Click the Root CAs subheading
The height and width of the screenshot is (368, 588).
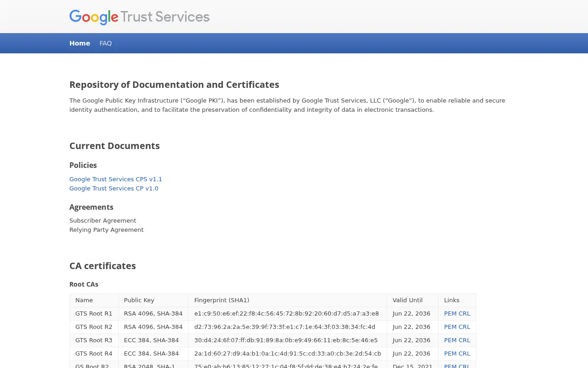pos(84,284)
